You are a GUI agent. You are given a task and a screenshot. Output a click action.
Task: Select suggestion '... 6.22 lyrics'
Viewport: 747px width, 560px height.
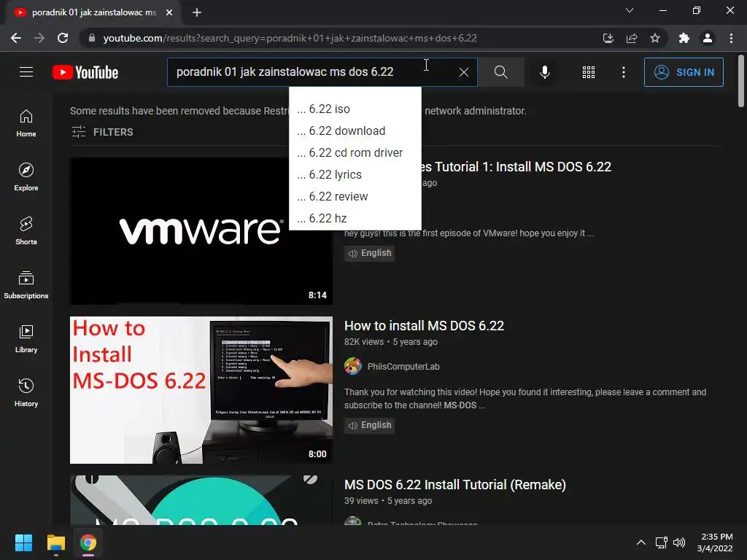click(x=355, y=175)
